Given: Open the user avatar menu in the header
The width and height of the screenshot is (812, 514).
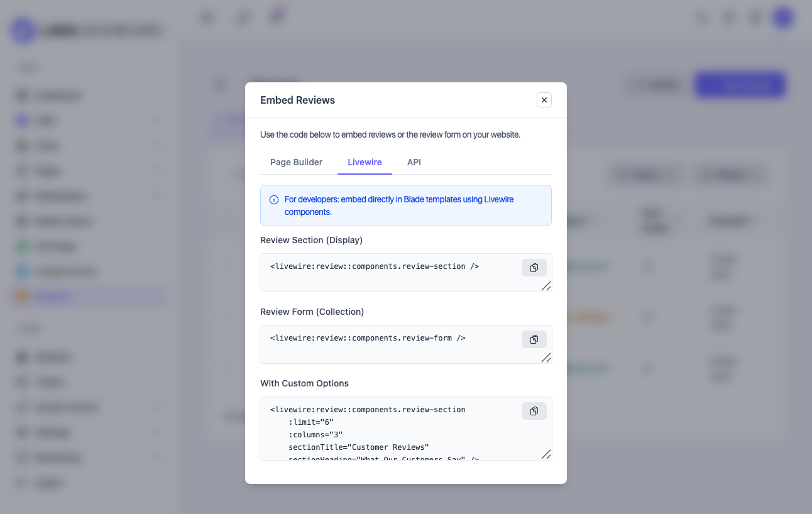Looking at the screenshot, I should tap(782, 17).
